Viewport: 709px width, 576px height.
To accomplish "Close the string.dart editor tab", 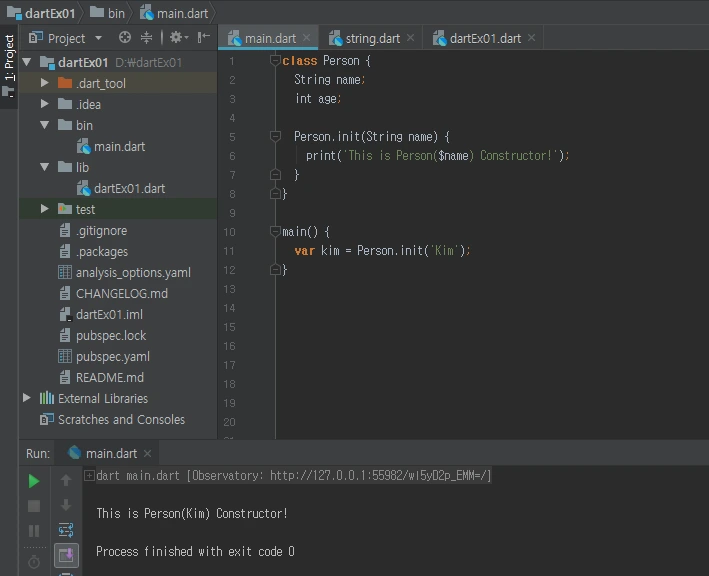I will [x=411, y=38].
